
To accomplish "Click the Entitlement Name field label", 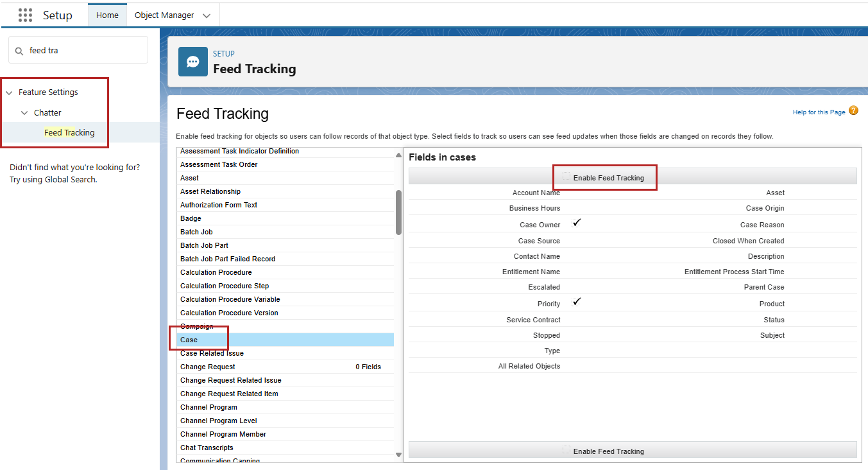I will 531,272.
